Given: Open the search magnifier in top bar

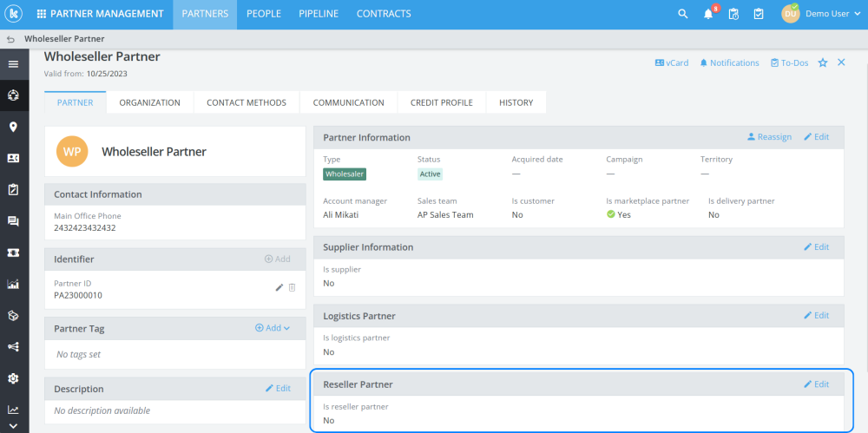Looking at the screenshot, I should click(682, 14).
